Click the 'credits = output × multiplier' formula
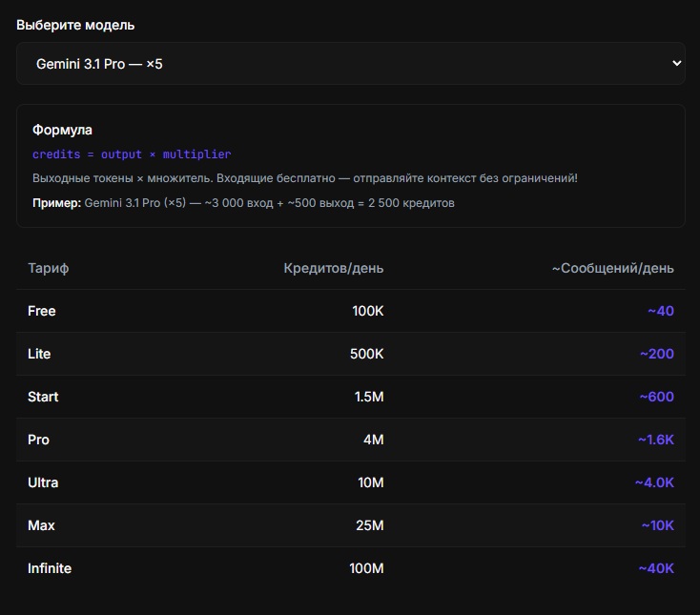 pos(132,154)
